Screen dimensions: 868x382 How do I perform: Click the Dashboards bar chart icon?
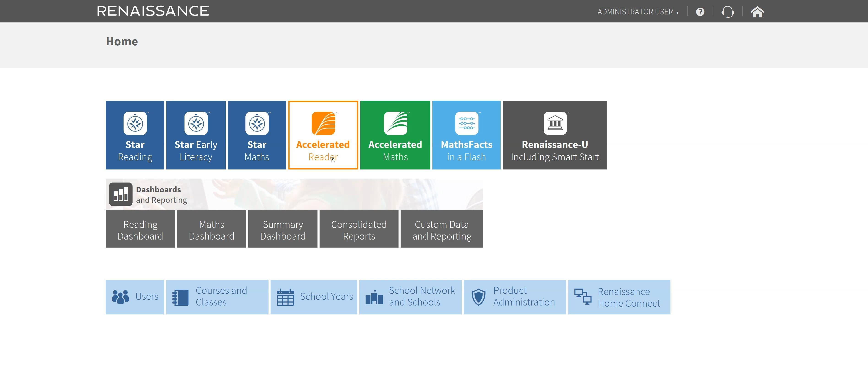coord(121,194)
